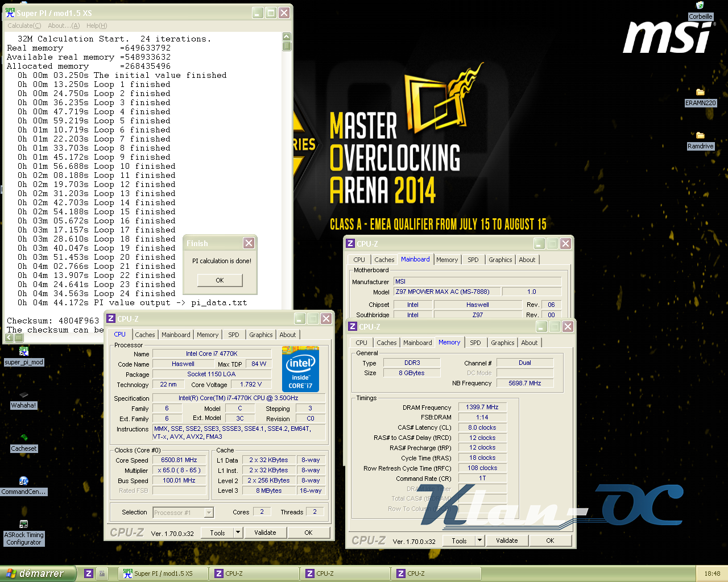The width and height of the screenshot is (728, 582).
Task: Click Super PI vertical scrollbar up arrow
Action: [287, 37]
